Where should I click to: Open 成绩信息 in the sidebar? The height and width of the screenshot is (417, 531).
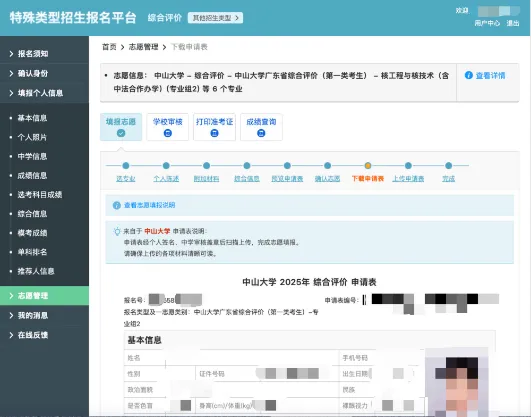pos(32,175)
